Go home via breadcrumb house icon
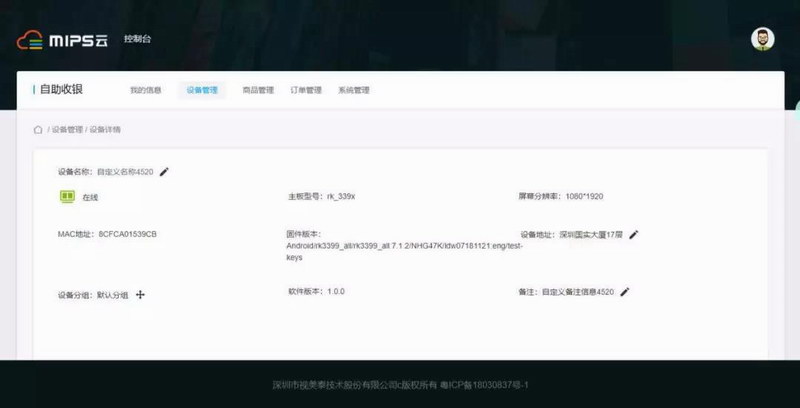The image size is (800, 408). 38,130
